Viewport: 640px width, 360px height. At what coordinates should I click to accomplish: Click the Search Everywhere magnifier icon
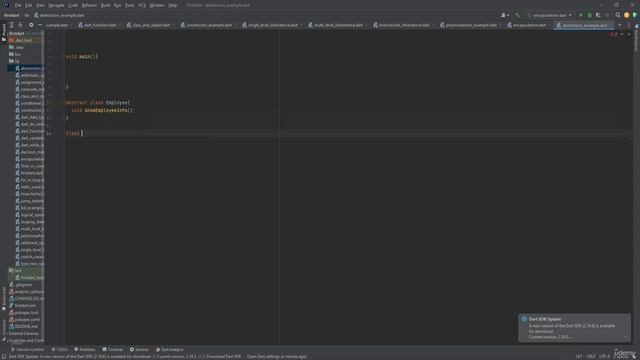pyautogui.click(x=618, y=15)
